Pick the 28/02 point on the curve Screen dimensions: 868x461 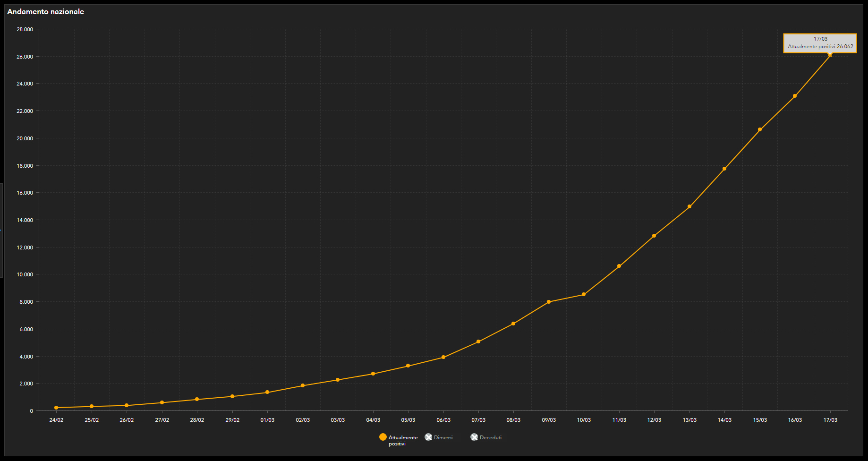[x=197, y=399]
